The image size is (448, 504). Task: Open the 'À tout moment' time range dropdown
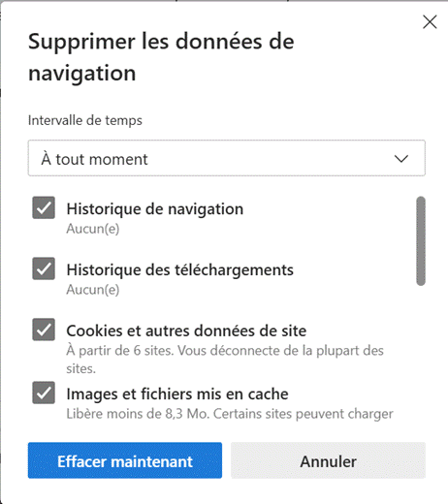coord(227,158)
